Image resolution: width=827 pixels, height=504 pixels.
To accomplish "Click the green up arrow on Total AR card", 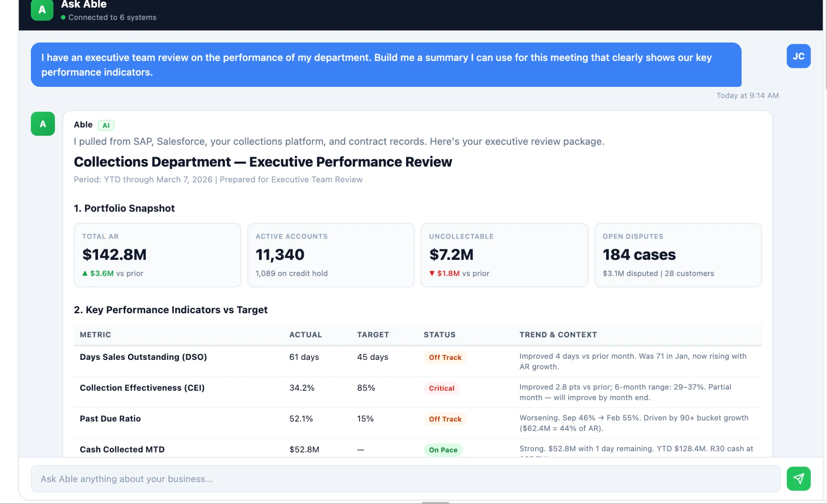I will tap(85, 273).
